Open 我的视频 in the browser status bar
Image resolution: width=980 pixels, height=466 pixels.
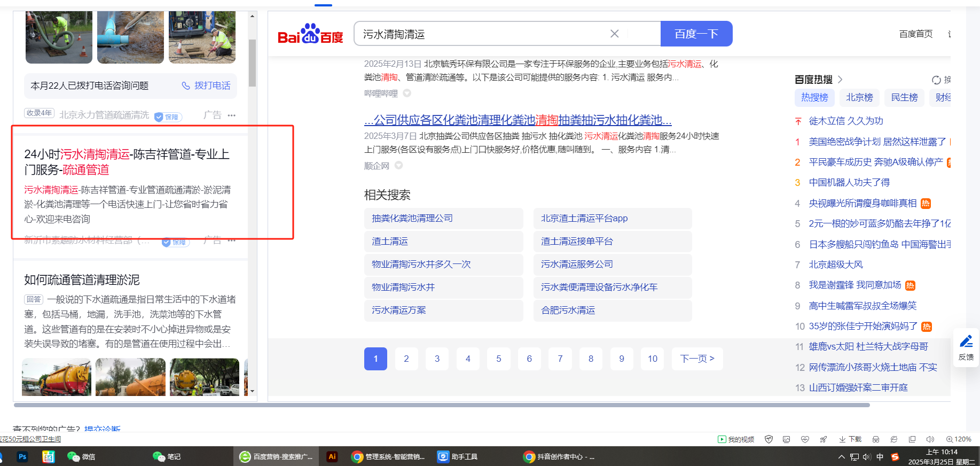[x=736, y=439]
